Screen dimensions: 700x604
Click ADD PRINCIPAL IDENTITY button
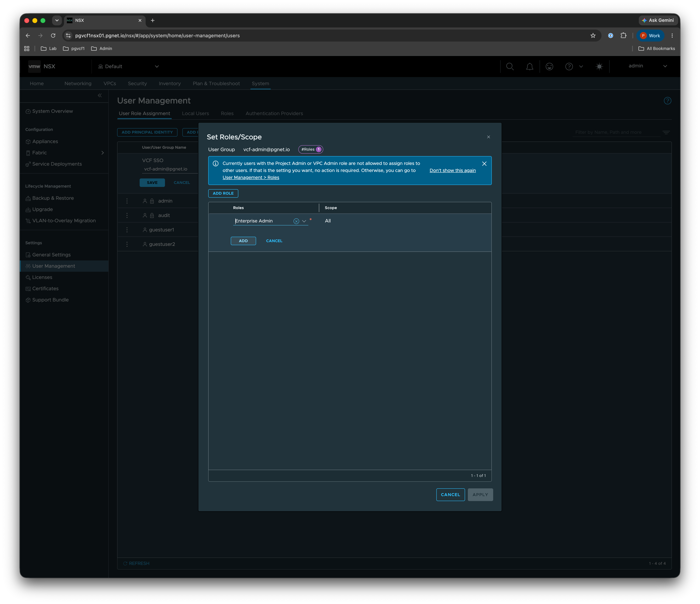[147, 132]
